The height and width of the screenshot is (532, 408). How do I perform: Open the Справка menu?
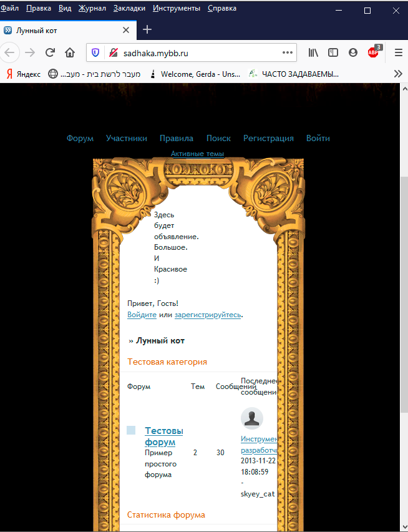[x=222, y=8]
